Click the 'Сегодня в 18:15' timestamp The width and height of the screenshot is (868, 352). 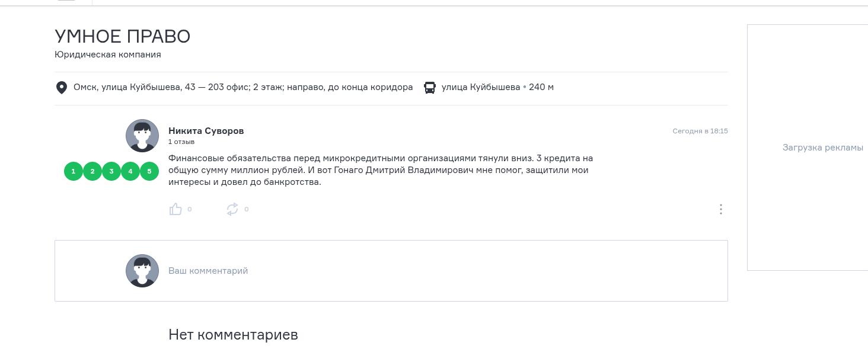click(700, 131)
